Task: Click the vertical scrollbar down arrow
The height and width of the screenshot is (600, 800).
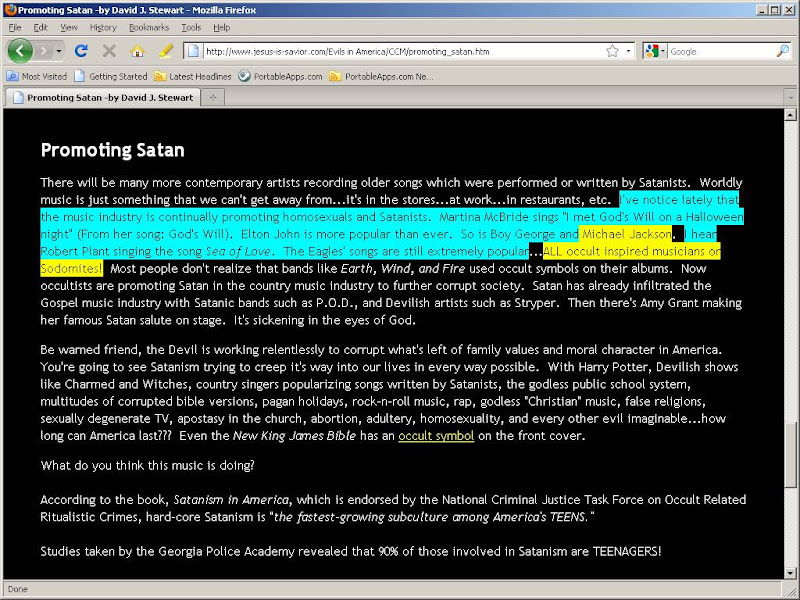Action: click(x=790, y=573)
